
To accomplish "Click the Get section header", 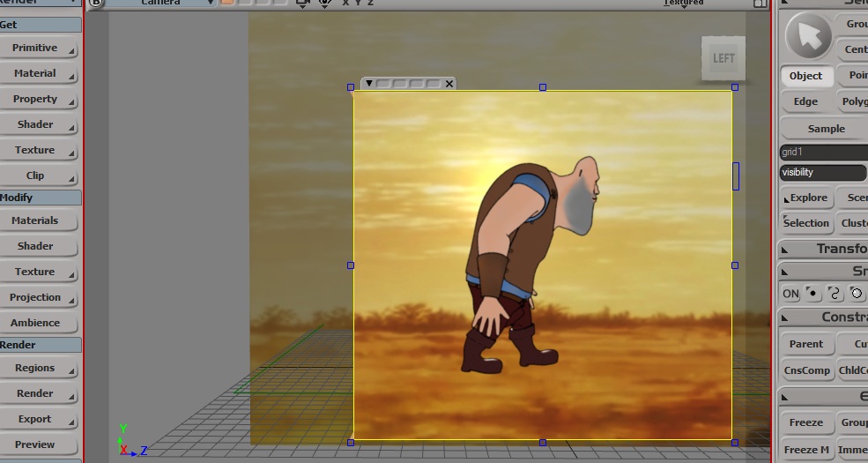I will coord(41,25).
